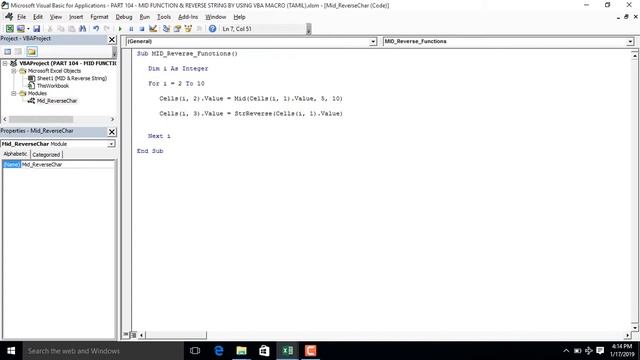Open the Mid_ReverseChar Module properties dropdown
640x360 pixels.
point(111,144)
